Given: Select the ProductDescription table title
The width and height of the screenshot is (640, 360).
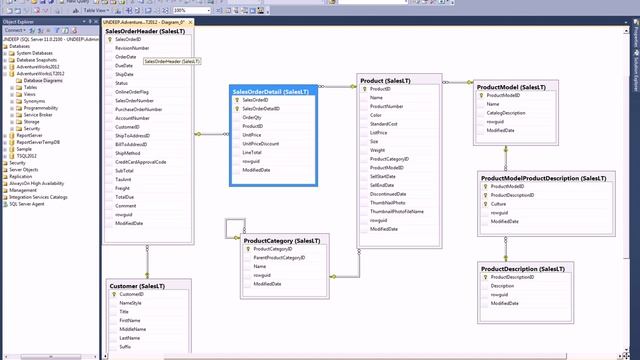Looking at the screenshot, I should coord(523,269).
